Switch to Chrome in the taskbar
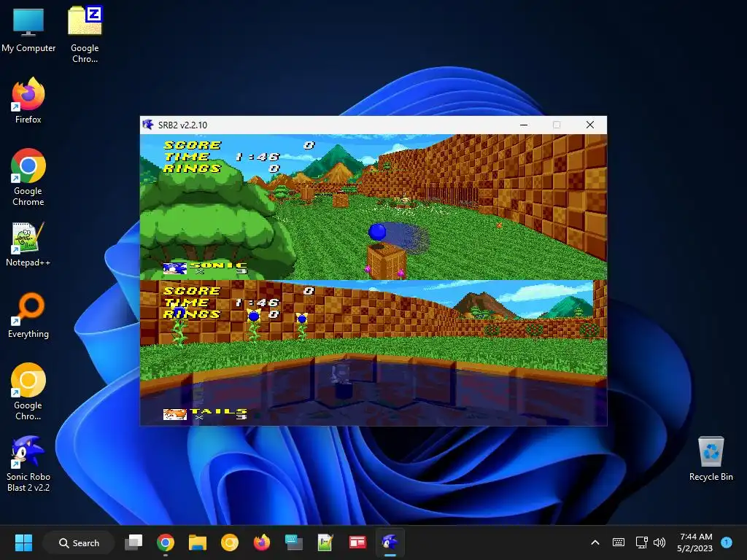The height and width of the screenshot is (560, 747). [166, 542]
